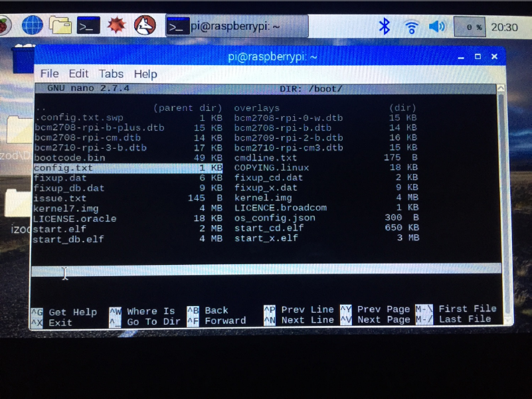The image size is (532, 399).
Task: Select bcm2709-rpi-2-b.dtb entry
Action: (x=325, y=137)
